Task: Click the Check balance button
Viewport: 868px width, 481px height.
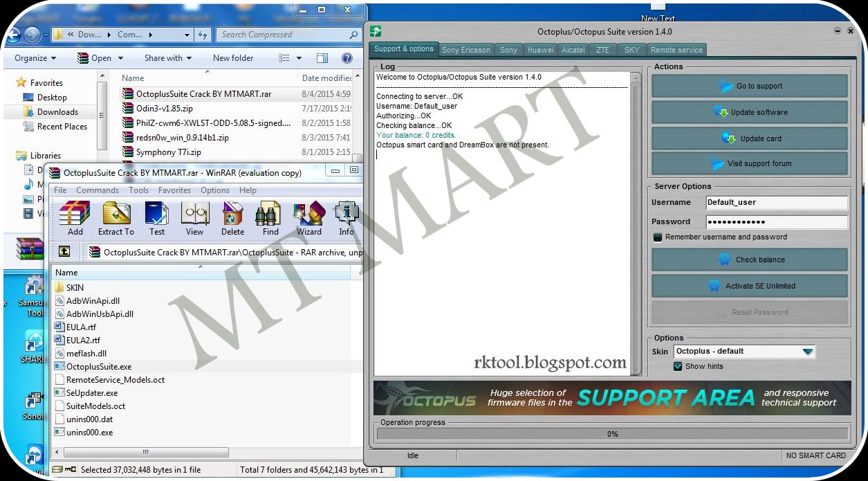Action: coord(750,260)
